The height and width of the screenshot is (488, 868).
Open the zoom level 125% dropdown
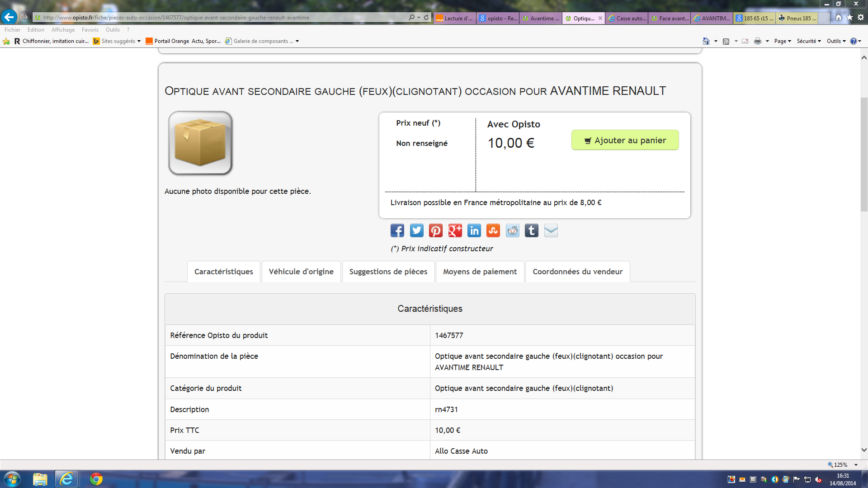coord(856,465)
